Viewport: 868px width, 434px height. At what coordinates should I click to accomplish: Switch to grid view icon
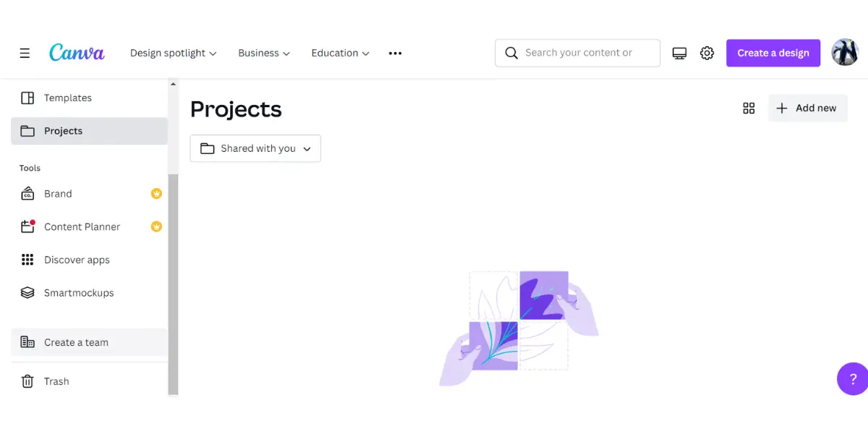pos(749,108)
